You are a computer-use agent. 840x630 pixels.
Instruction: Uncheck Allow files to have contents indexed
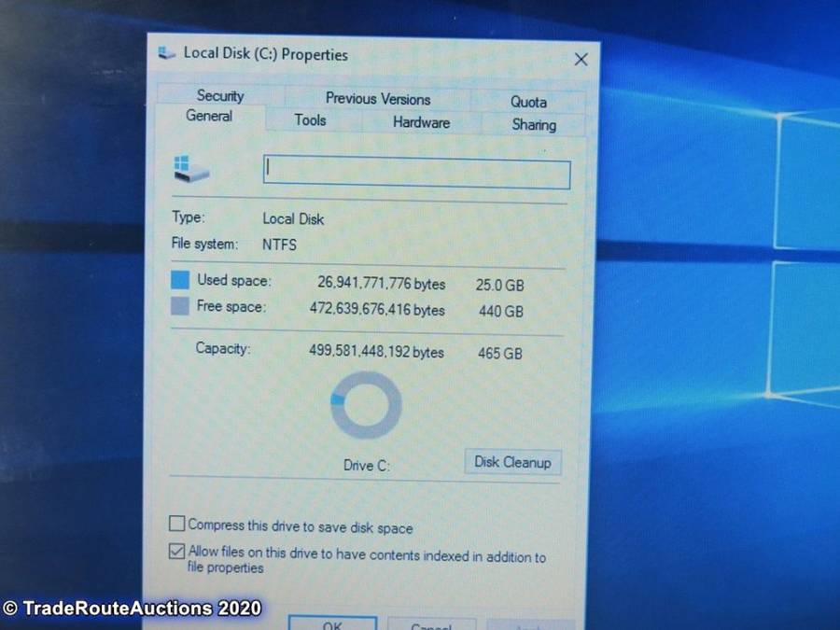click(177, 553)
